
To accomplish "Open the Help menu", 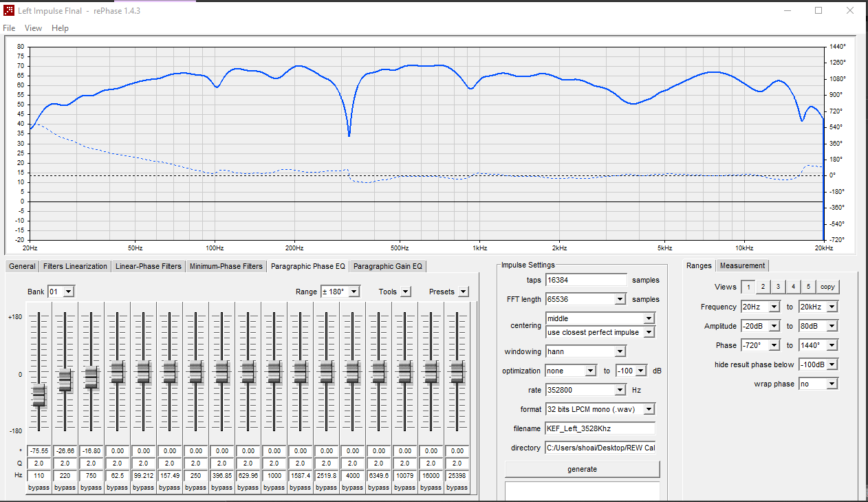I will [60, 28].
